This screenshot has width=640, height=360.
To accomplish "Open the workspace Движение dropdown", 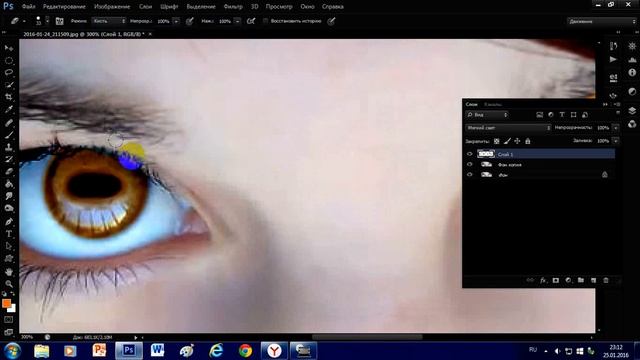I will (601, 21).
